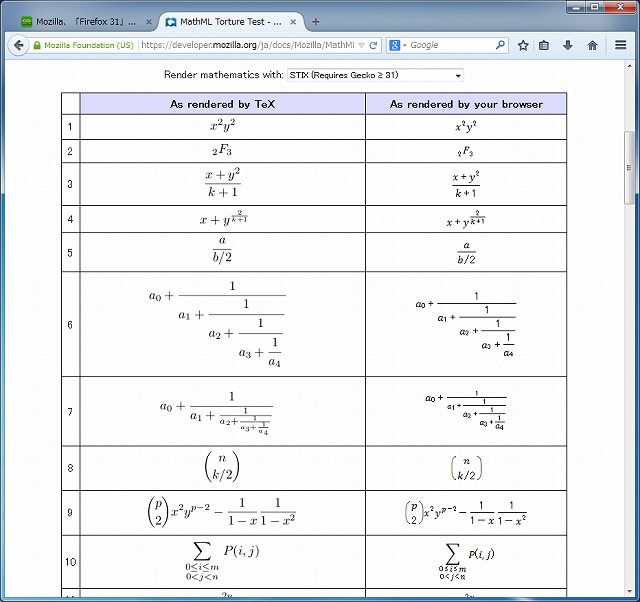640x602 pixels.
Task: Close the MathML Torture Test tab
Action: pos(293,22)
